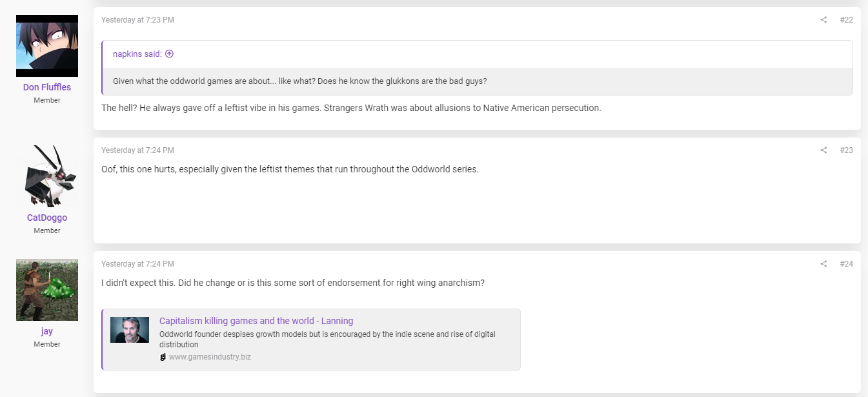
Task: Open jay's avatar image
Action: pyautogui.click(x=47, y=290)
